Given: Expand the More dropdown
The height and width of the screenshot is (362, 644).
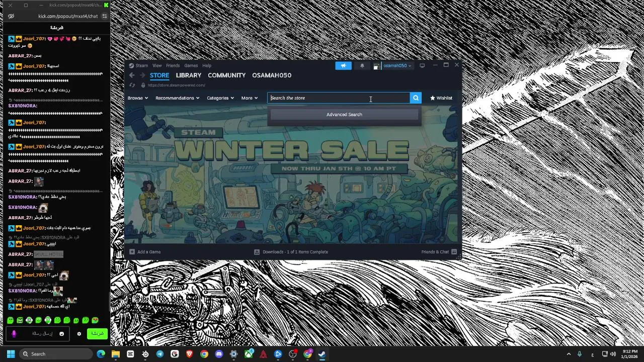Looking at the screenshot, I should [249, 98].
